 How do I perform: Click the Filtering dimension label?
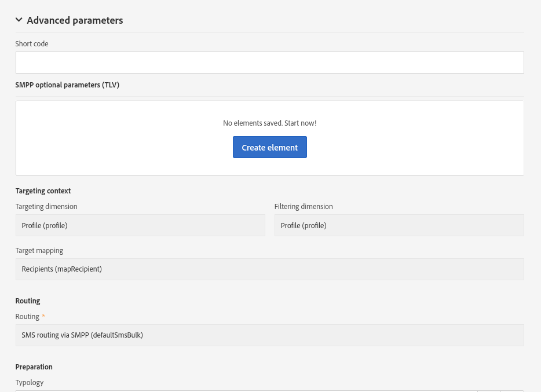tap(304, 207)
